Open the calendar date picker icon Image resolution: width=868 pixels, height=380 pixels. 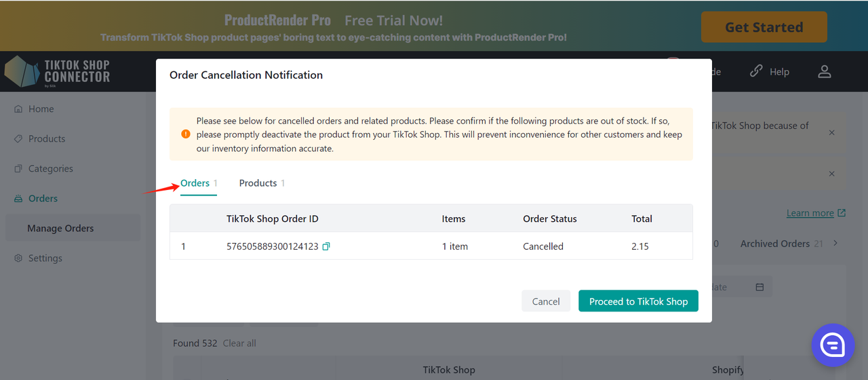click(759, 287)
